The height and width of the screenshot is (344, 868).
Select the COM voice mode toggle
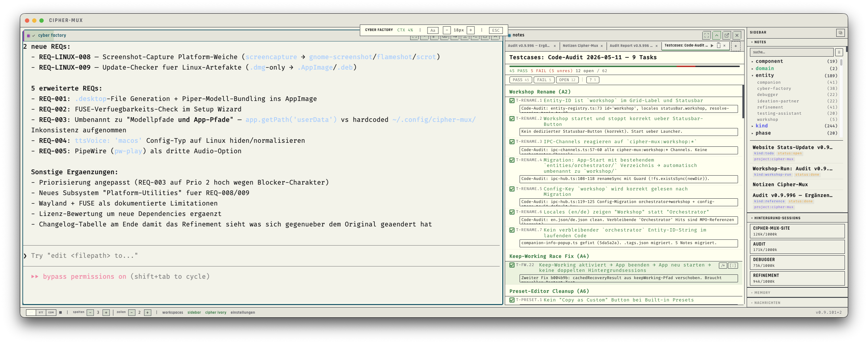(x=51, y=313)
